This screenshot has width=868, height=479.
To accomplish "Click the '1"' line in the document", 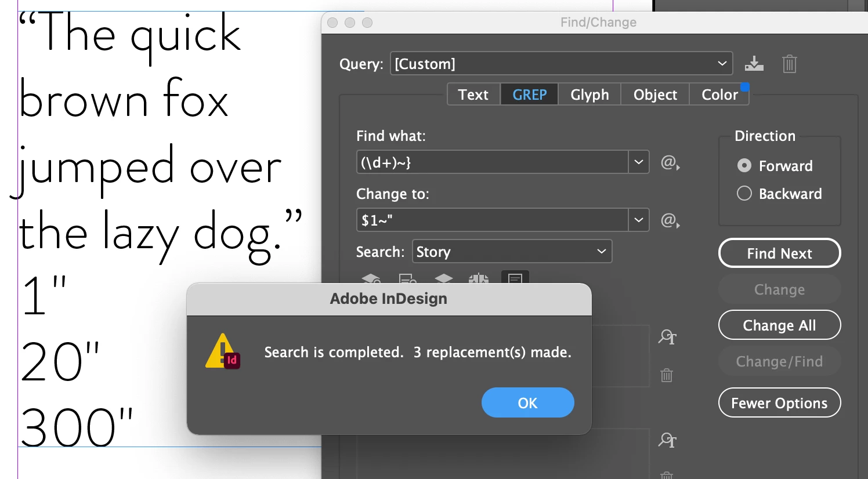I will click(x=44, y=295).
